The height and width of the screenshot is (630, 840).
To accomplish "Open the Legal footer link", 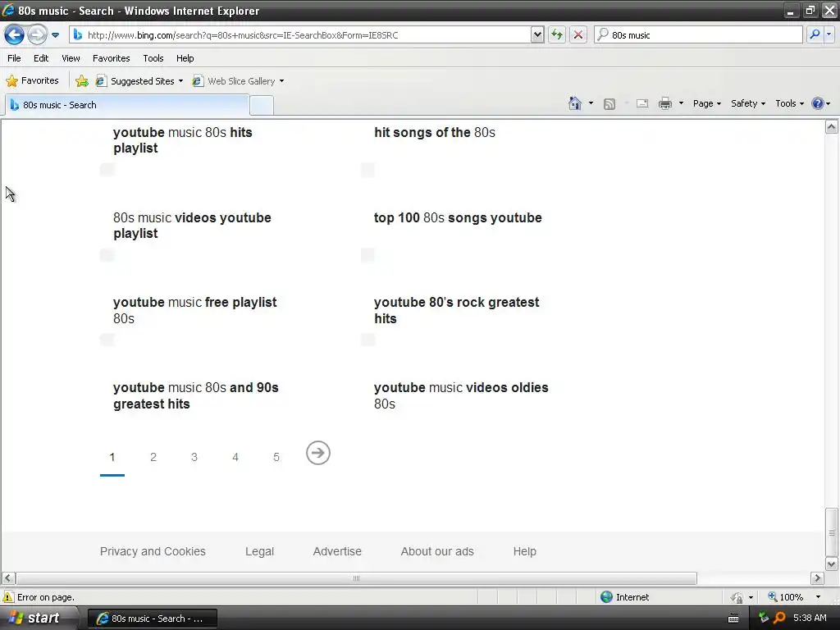I will pos(260,551).
